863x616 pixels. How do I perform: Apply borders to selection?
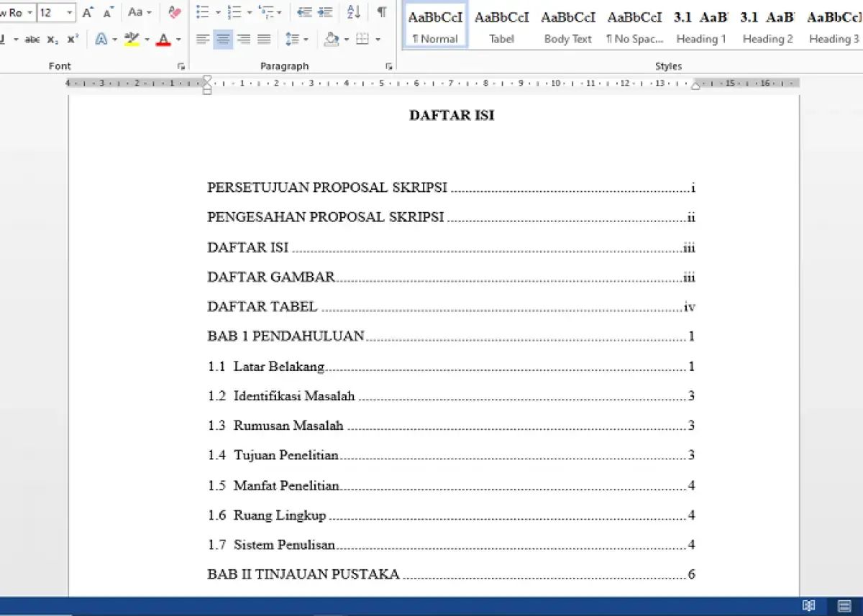[362, 40]
